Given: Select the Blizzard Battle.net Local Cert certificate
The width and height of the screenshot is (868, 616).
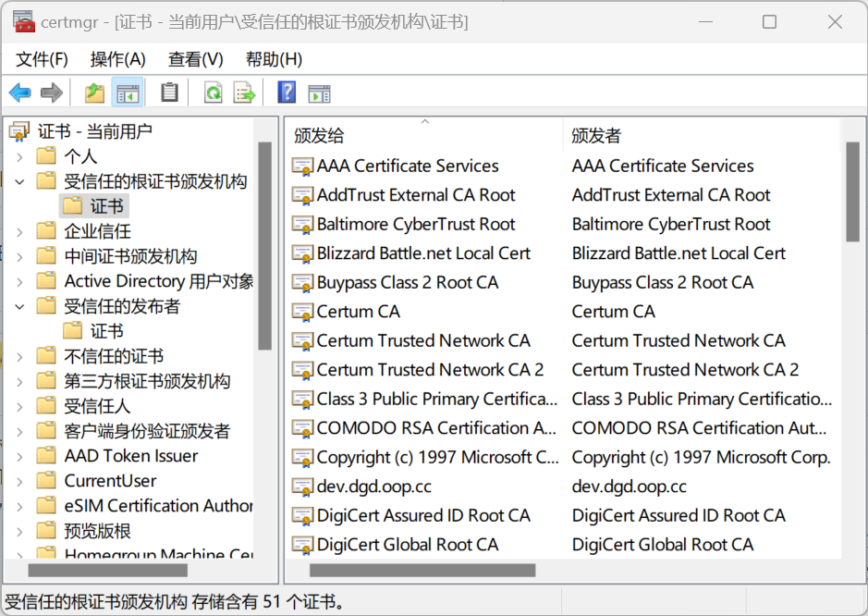Looking at the screenshot, I should click(x=423, y=253).
